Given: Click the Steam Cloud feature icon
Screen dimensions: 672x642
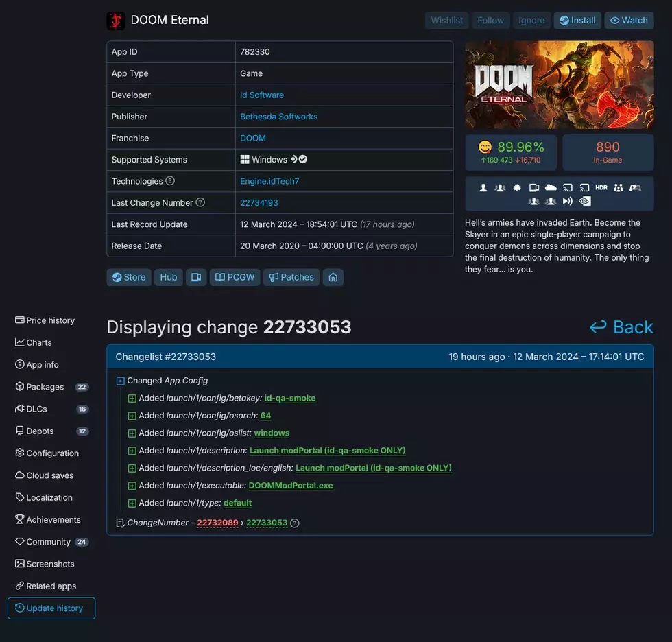Looking at the screenshot, I should (551, 188).
